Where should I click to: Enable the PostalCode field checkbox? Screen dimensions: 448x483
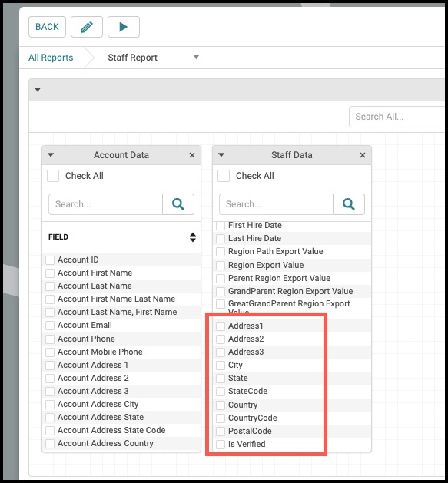(221, 432)
